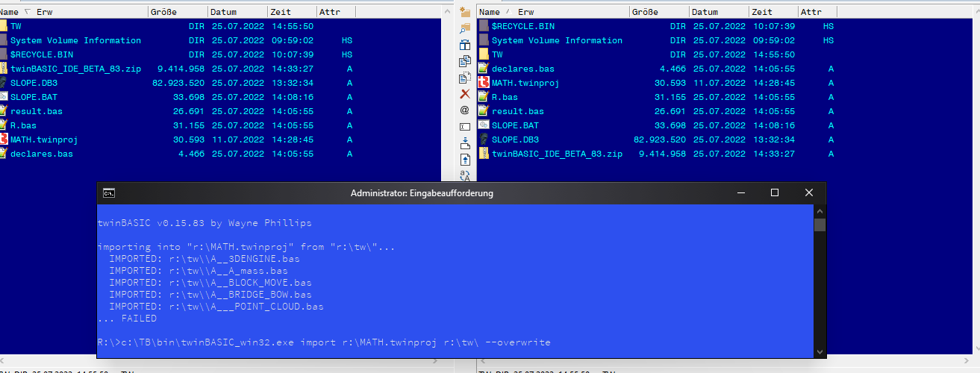Click the package icon below the search icon
Viewport: 980px width, 373px height.
464,45
